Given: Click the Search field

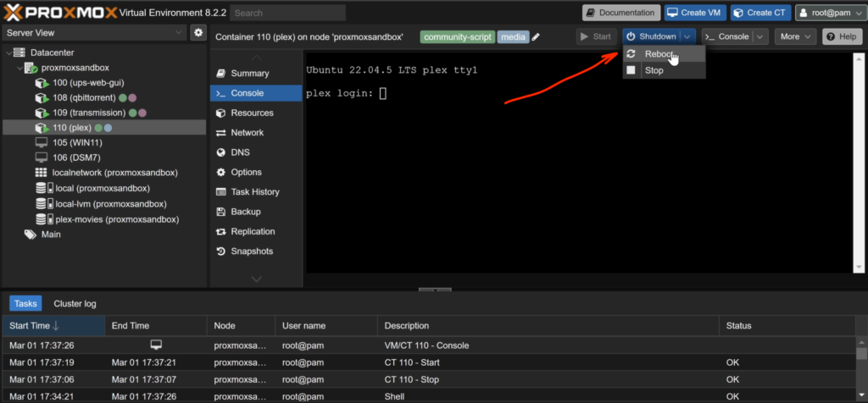Looking at the screenshot, I should (288, 13).
